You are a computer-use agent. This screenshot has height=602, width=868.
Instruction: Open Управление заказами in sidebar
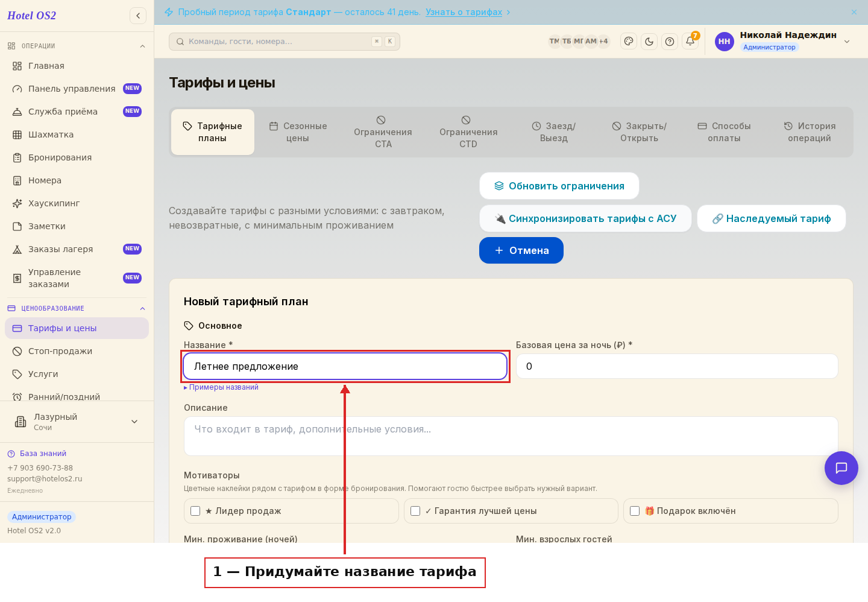coord(77,278)
